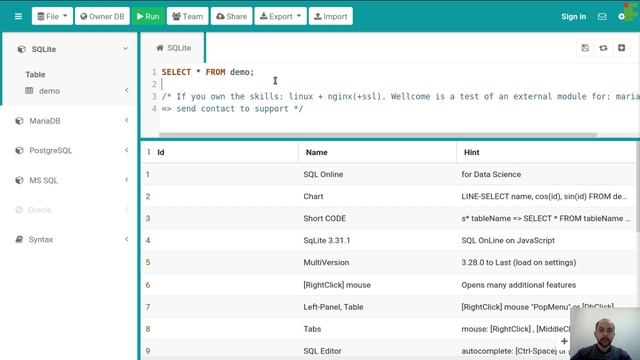Click the add new tab plus icon
Viewport: 640px width, 360px height.
tap(622, 48)
